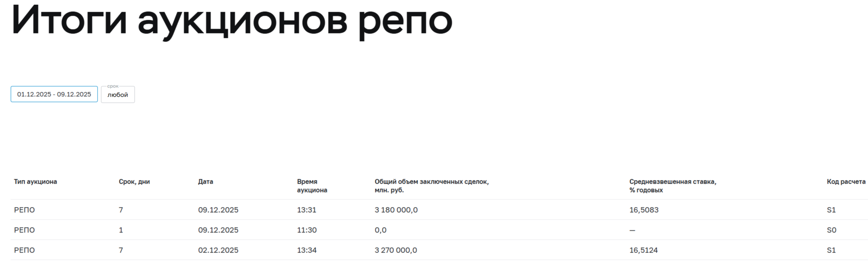Select the Дата column header
The image size is (868, 269).
click(x=206, y=182)
